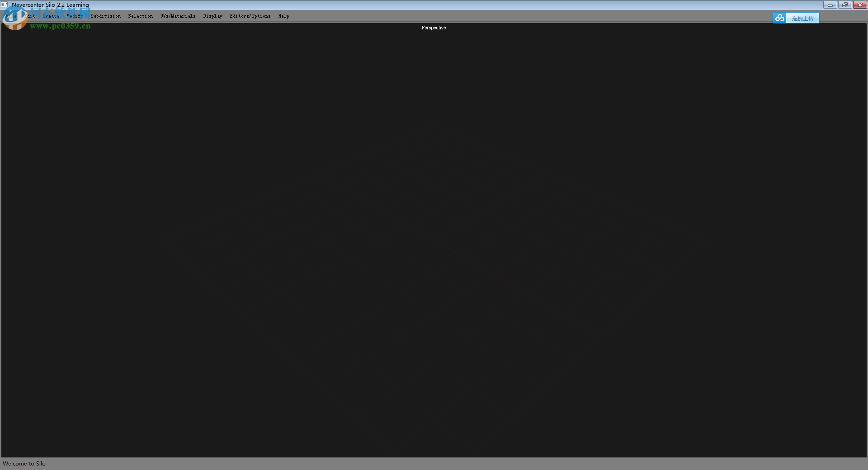Click the blue cloud upload icon

(x=779, y=18)
